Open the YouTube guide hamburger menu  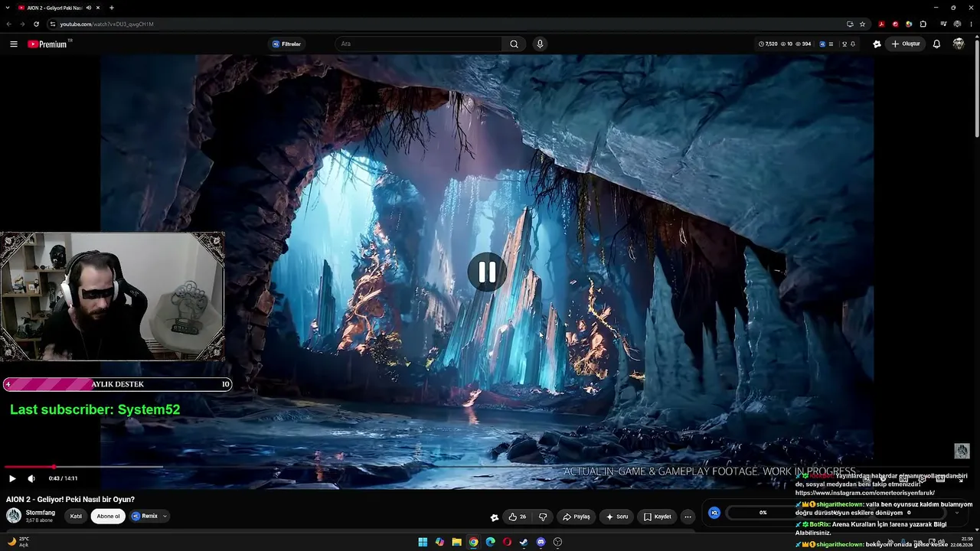13,44
